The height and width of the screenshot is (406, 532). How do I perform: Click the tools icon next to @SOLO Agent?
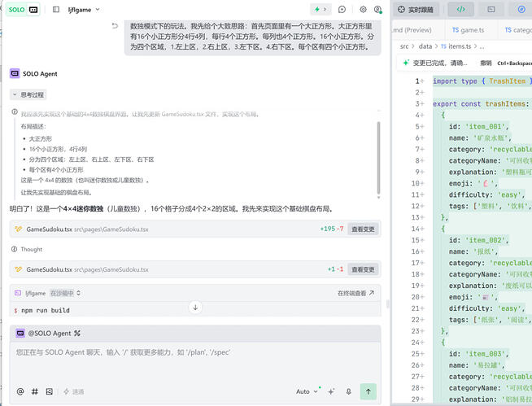77,334
